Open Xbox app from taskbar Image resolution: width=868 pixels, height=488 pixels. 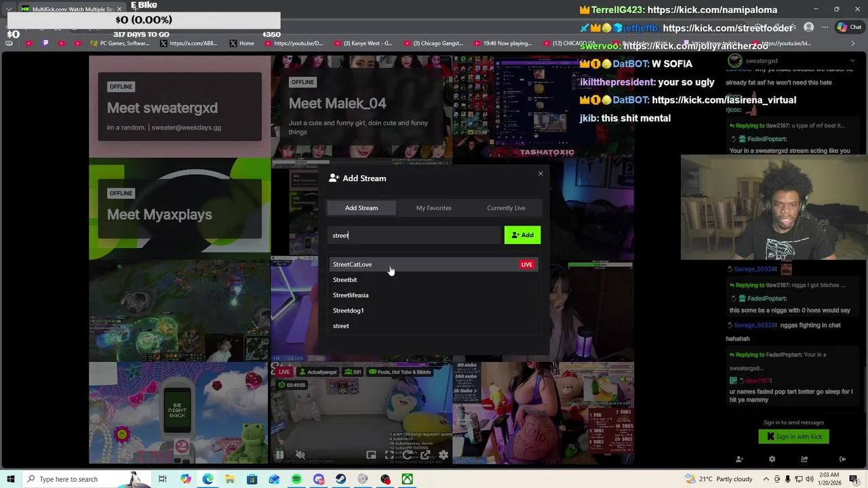(x=407, y=479)
